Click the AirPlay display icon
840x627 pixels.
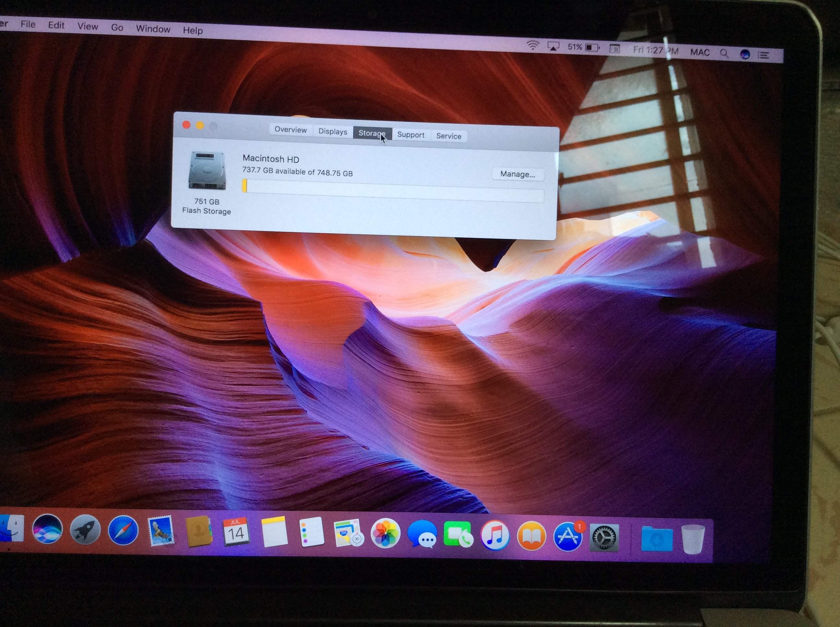point(553,47)
